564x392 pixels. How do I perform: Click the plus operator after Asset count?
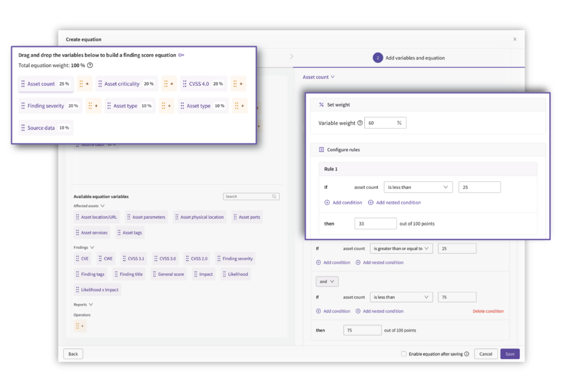click(84, 84)
